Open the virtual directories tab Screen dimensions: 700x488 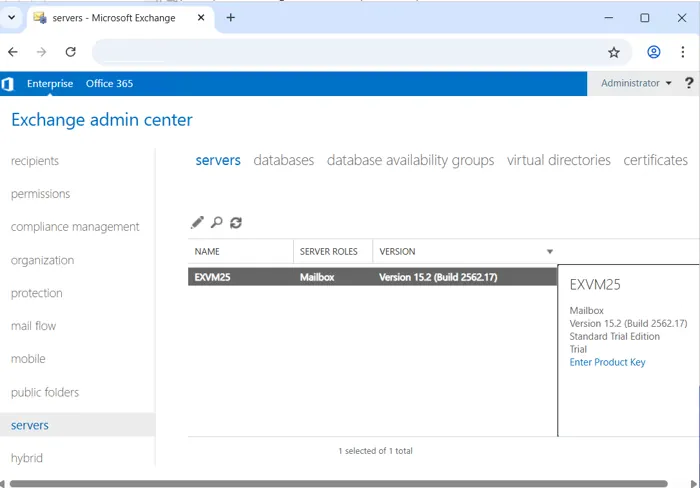pyautogui.click(x=558, y=160)
